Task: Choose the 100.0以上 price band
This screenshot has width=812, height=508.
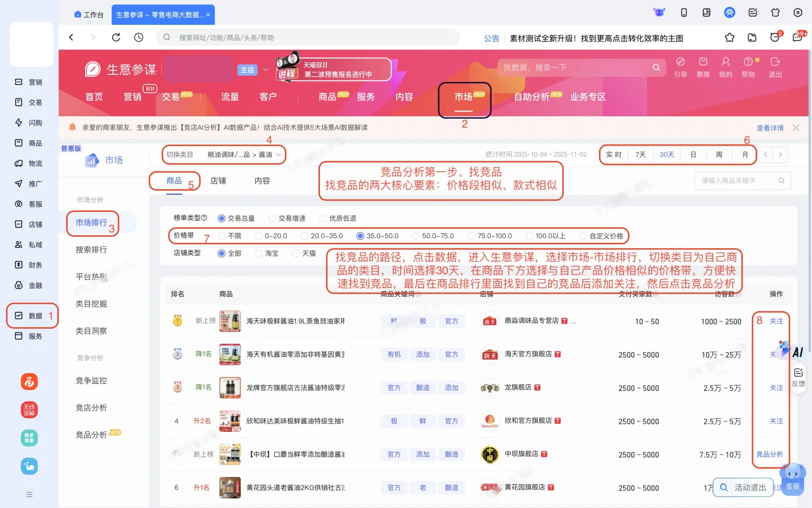Action: pos(546,236)
